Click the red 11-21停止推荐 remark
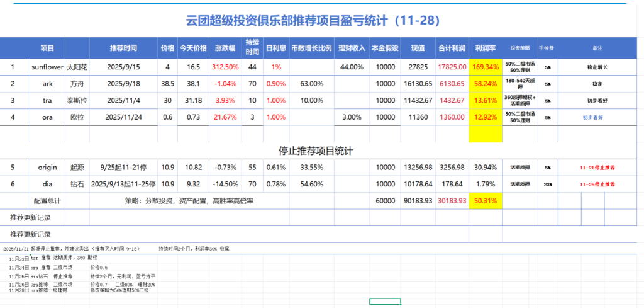Image resolution: width=644 pixels, height=308 pixels. tap(597, 168)
